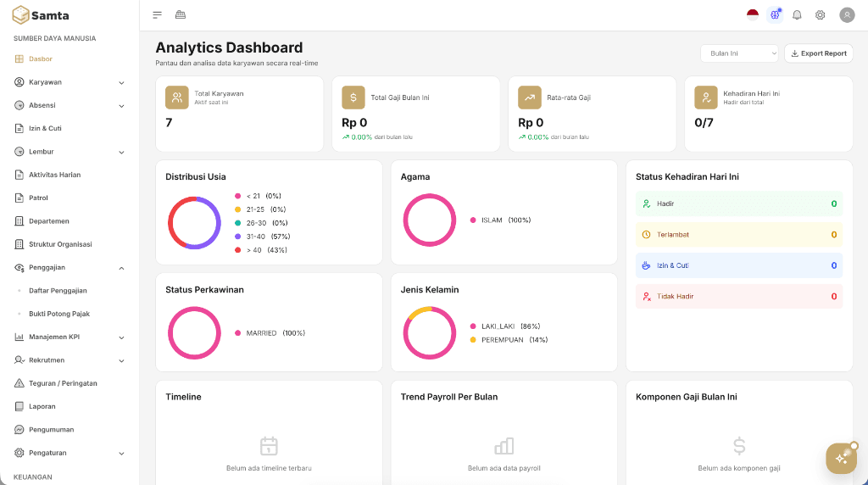Click the '0/7' attendance value
This screenshot has width=868, height=485.
(704, 123)
